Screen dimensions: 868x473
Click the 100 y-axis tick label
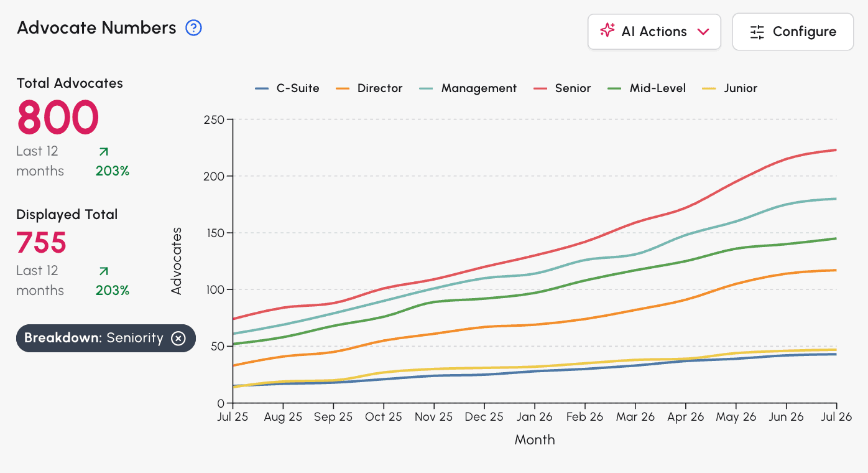pos(214,289)
